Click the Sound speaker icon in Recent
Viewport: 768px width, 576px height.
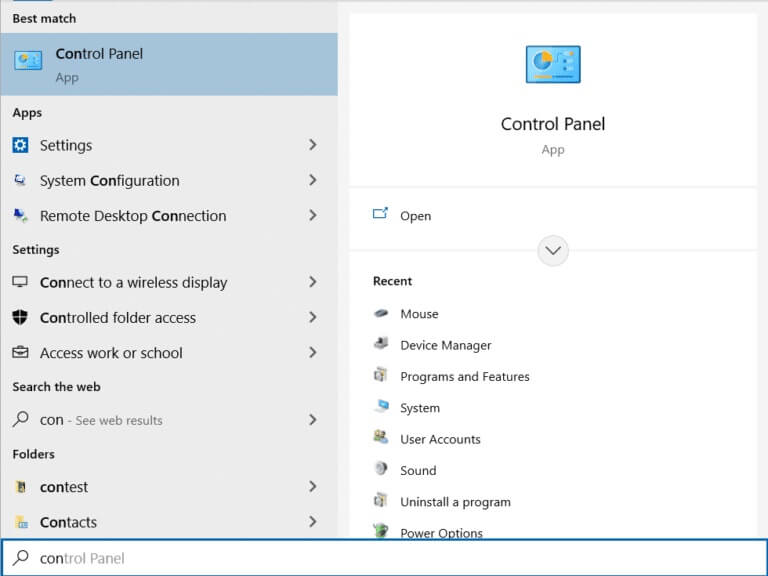coord(381,468)
